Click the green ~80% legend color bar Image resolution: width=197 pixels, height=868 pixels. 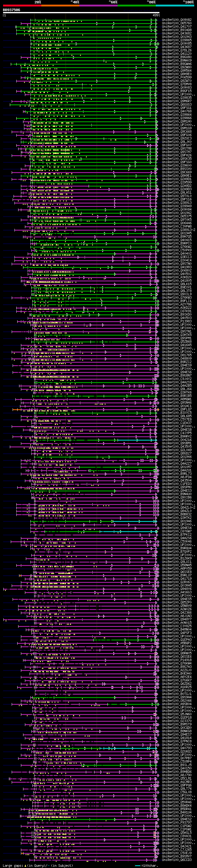(x=137, y=6)
